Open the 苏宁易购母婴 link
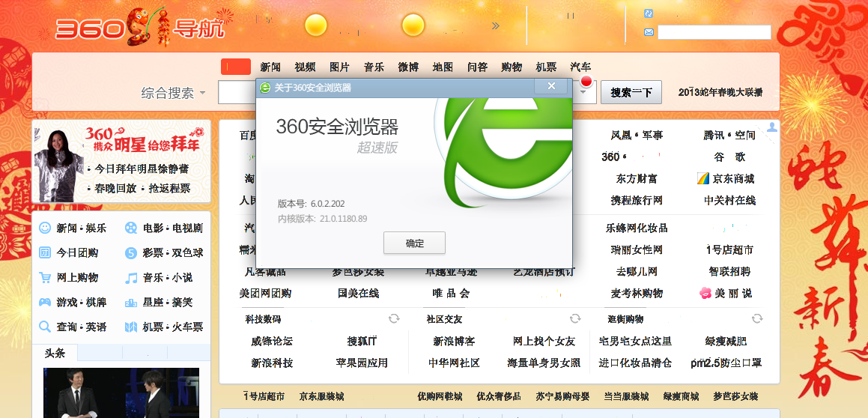The height and width of the screenshot is (418, 868). pos(562,396)
